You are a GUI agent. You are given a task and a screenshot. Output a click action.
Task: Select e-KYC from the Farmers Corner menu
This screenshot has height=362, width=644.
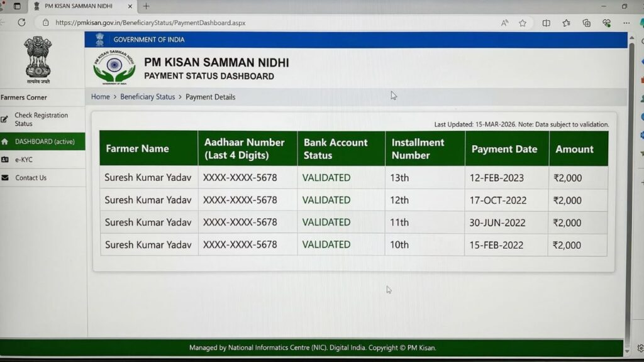(x=24, y=160)
